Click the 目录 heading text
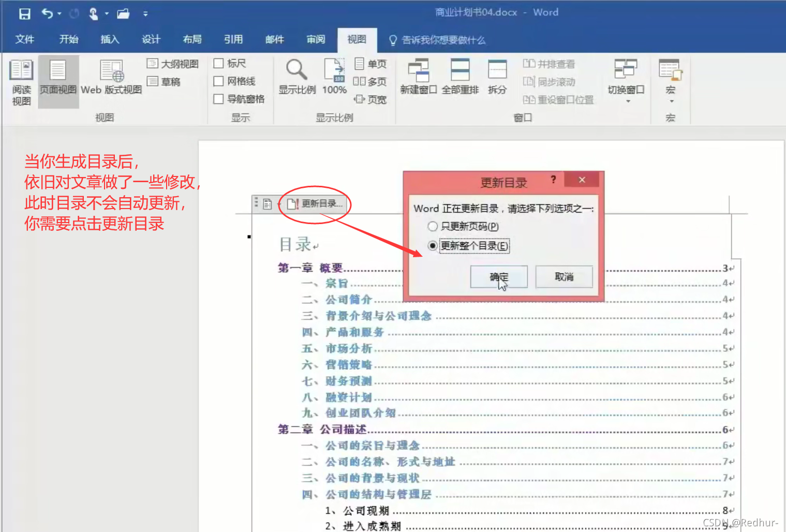 pos(295,244)
